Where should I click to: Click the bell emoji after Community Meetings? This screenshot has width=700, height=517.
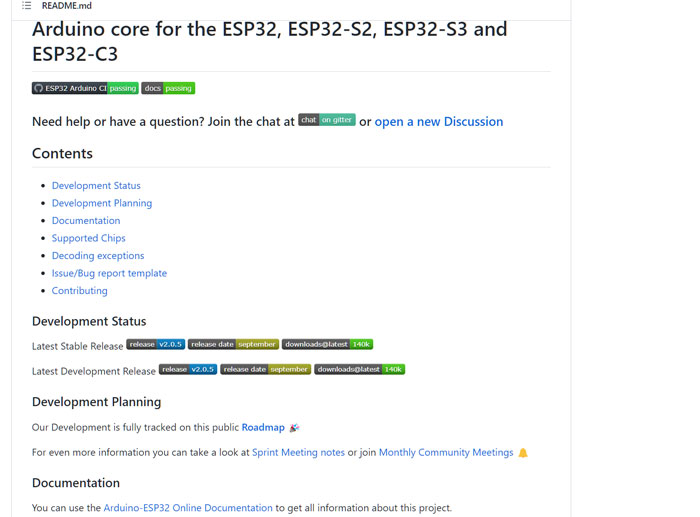(x=523, y=453)
